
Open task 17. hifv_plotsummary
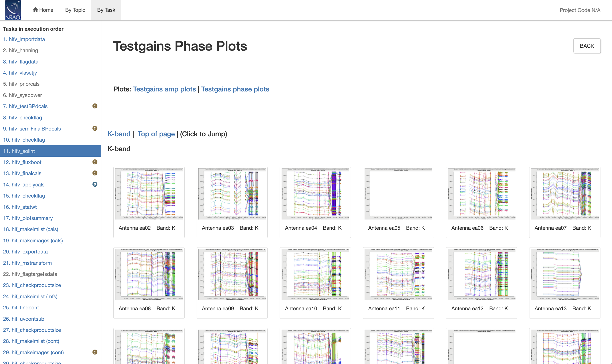click(x=28, y=218)
